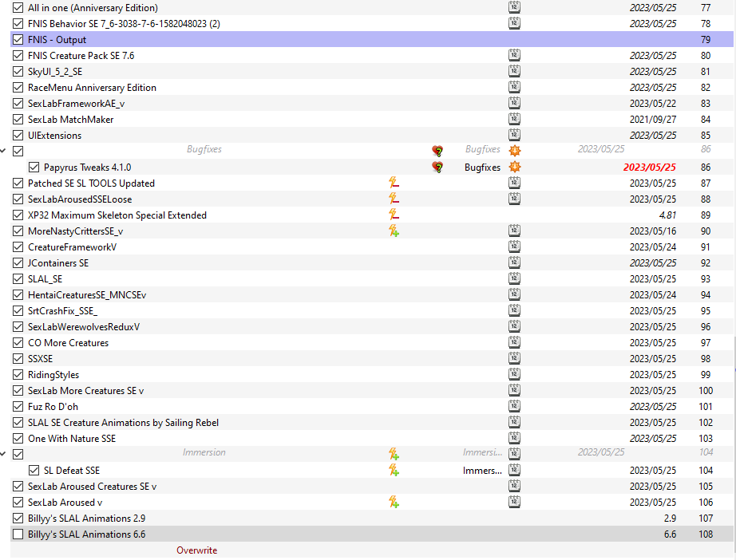Select the SexLab More Creatures SE v row
736x560 pixels.
coord(372,390)
